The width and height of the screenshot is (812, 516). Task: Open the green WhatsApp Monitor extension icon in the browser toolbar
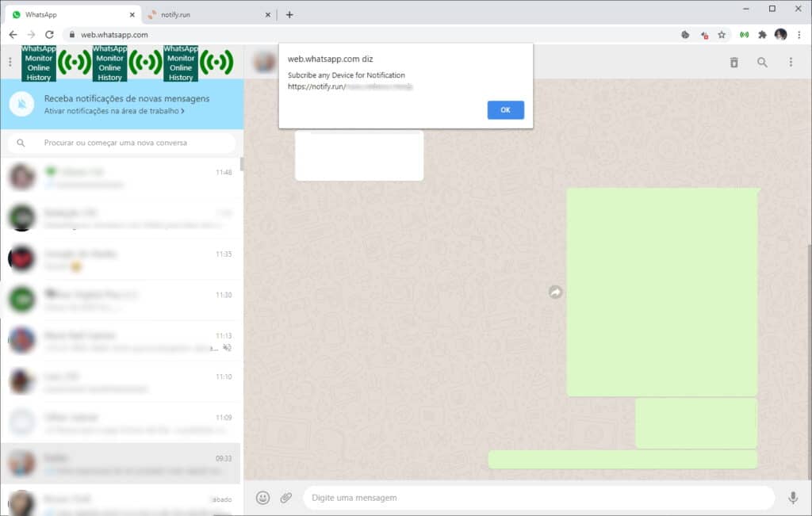click(744, 35)
